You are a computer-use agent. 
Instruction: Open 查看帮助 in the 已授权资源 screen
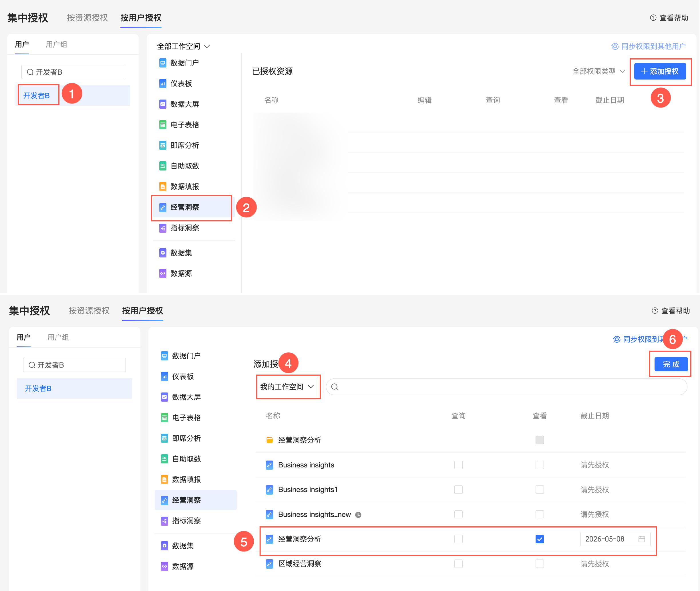[x=669, y=18]
